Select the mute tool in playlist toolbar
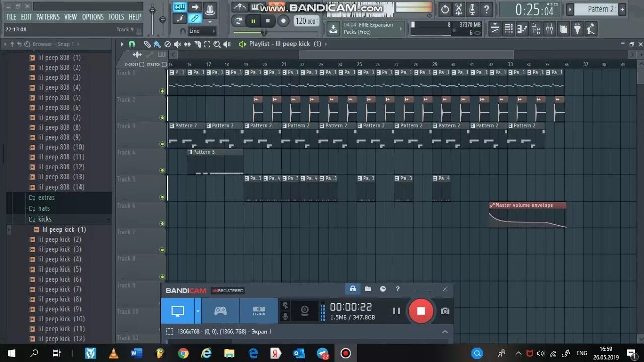This screenshot has width=644, height=362. point(178,44)
